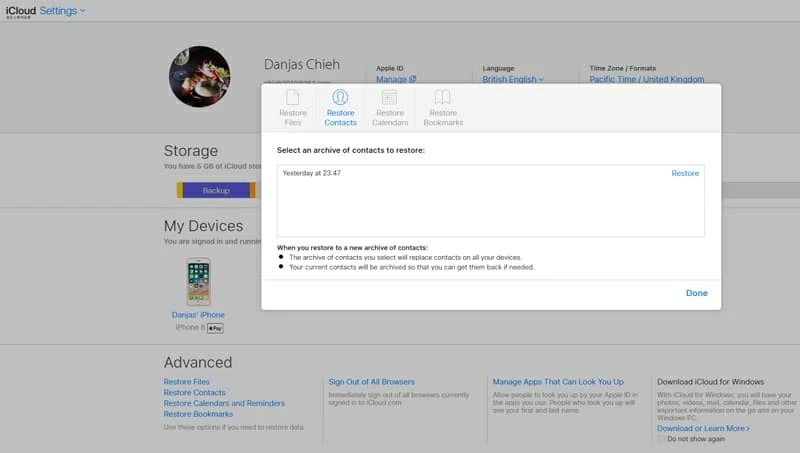The width and height of the screenshot is (800, 453).
Task: Click the Manage Apple ID link
Action: (396, 79)
